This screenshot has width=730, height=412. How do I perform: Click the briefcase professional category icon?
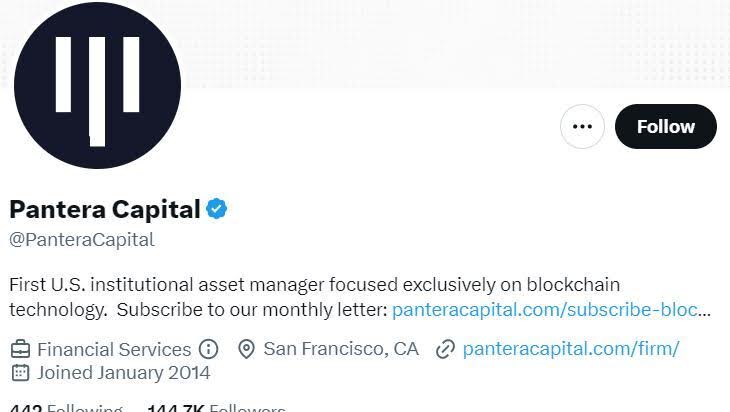tap(20, 349)
